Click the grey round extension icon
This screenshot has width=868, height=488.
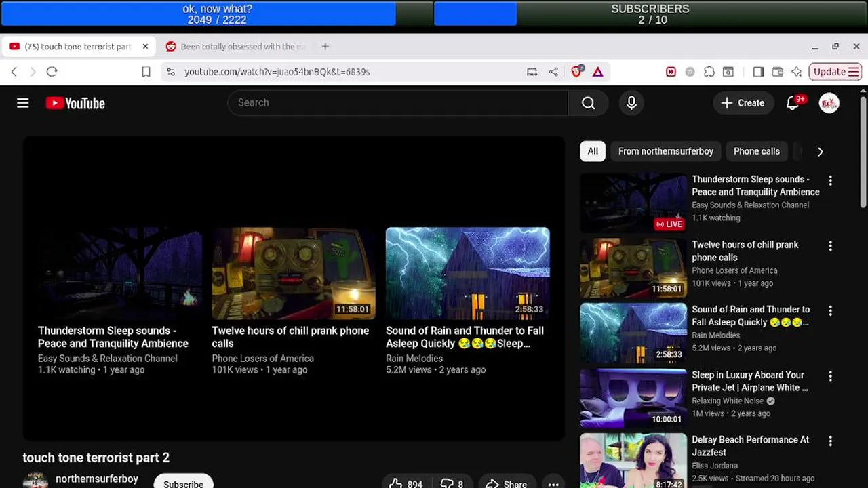(x=690, y=72)
